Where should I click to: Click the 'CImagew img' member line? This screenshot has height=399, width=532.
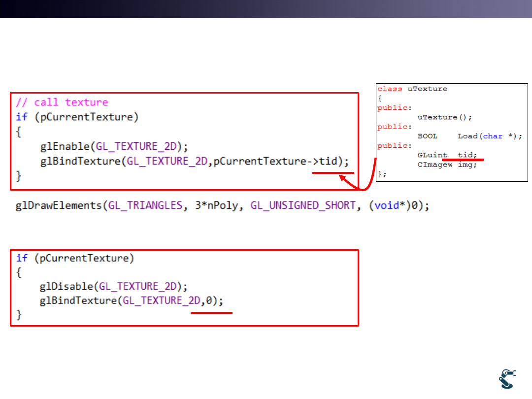pos(447,164)
